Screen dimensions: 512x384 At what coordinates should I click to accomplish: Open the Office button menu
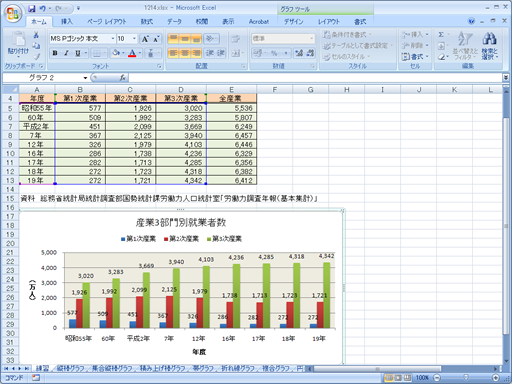[x=13, y=13]
